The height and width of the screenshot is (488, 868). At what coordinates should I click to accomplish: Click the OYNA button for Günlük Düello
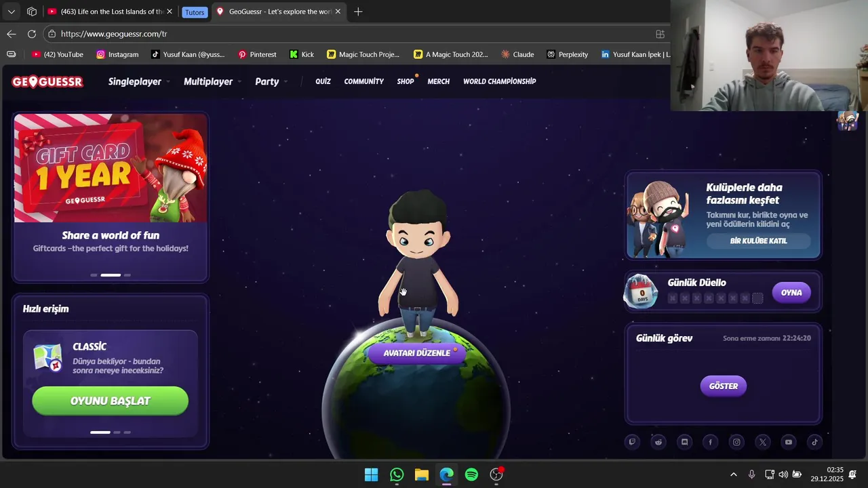pyautogui.click(x=791, y=293)
